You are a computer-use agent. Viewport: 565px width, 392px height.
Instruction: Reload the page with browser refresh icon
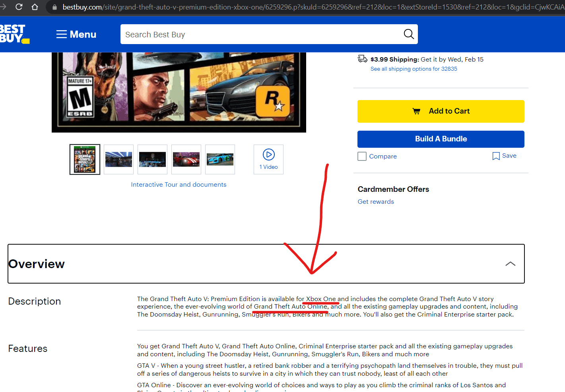coord(19,7)
